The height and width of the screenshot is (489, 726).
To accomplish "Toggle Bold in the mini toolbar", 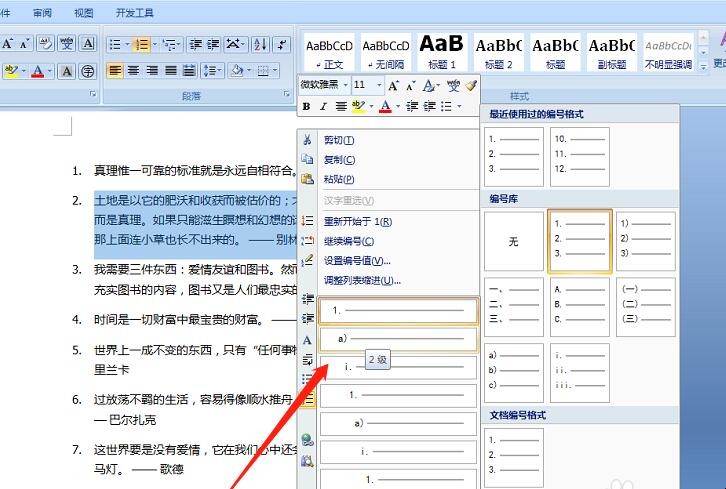I will [x=307, y=107].
